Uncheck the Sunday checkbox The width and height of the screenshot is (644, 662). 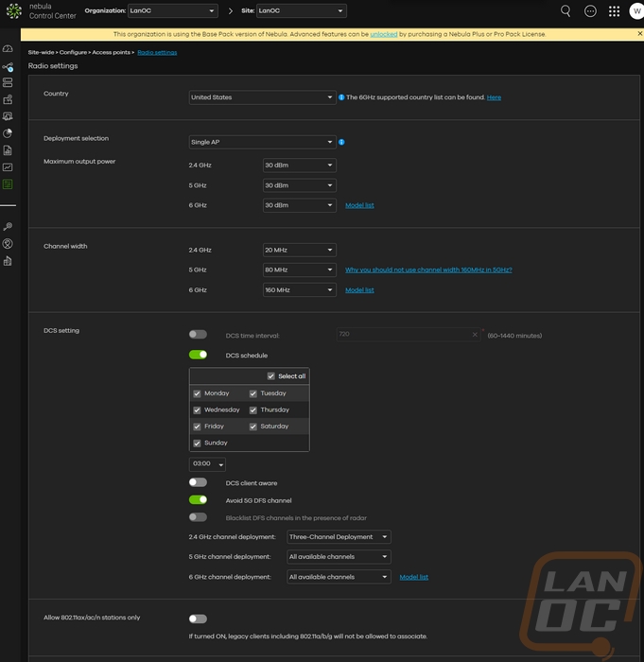point(197,443)
